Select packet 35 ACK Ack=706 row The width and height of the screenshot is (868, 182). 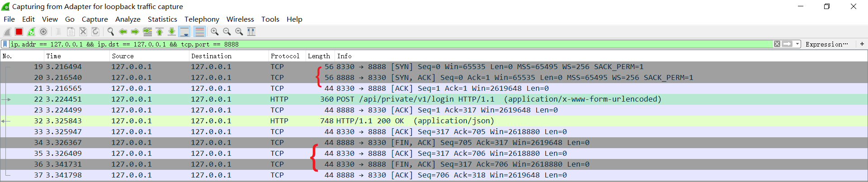point(434,154)
